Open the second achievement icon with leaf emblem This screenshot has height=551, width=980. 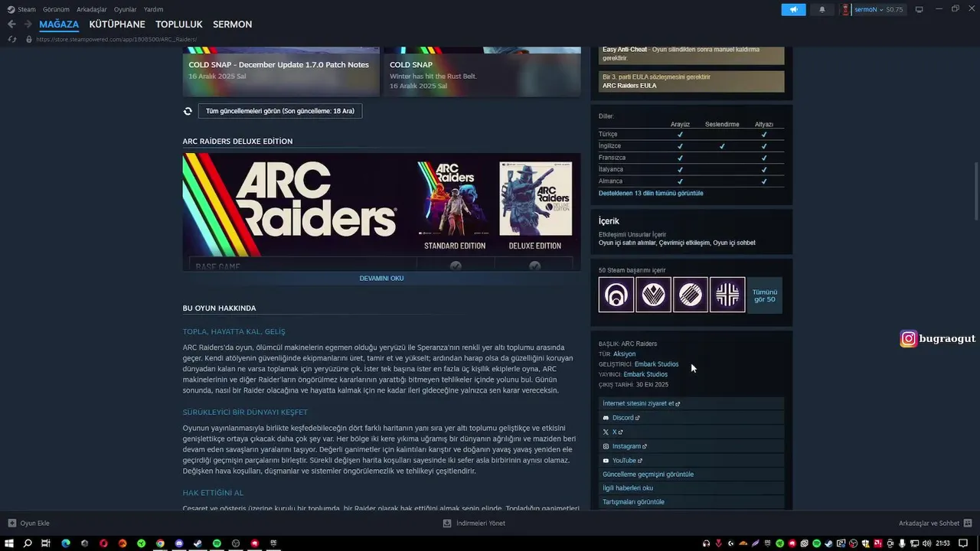(x=653, y=295)
